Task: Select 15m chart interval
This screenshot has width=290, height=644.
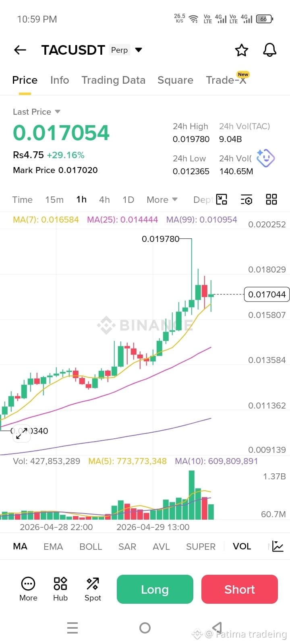Action: click(x=54, y=200)
